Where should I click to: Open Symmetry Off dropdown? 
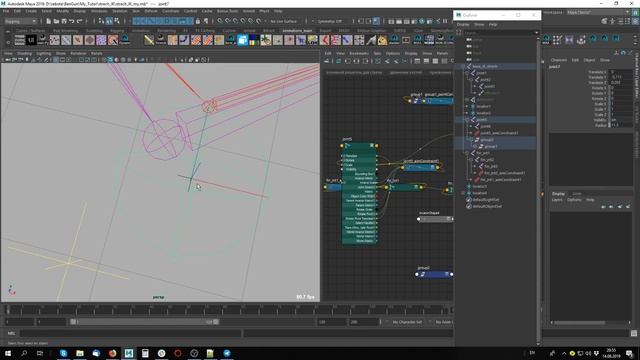pos(331,21)
